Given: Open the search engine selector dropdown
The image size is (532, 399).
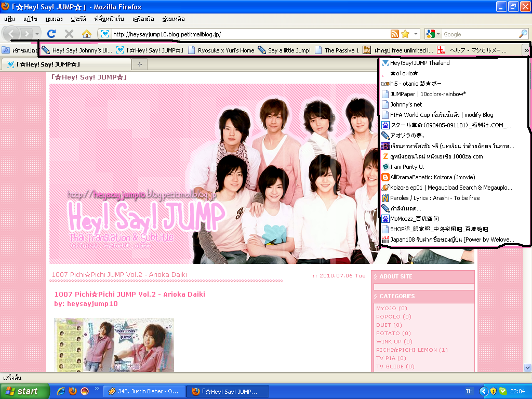Looking at the screenshot, I should pos(433,34).
